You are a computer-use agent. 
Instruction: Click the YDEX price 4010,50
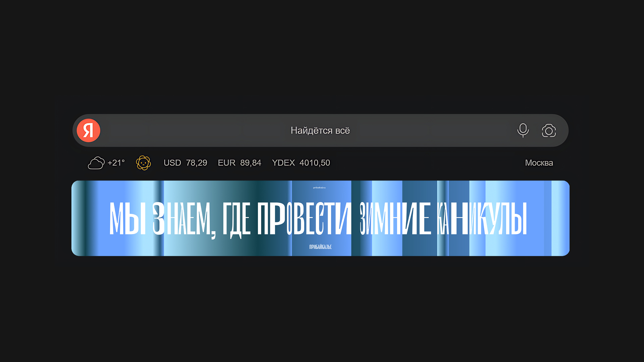(x=315, y=163)
